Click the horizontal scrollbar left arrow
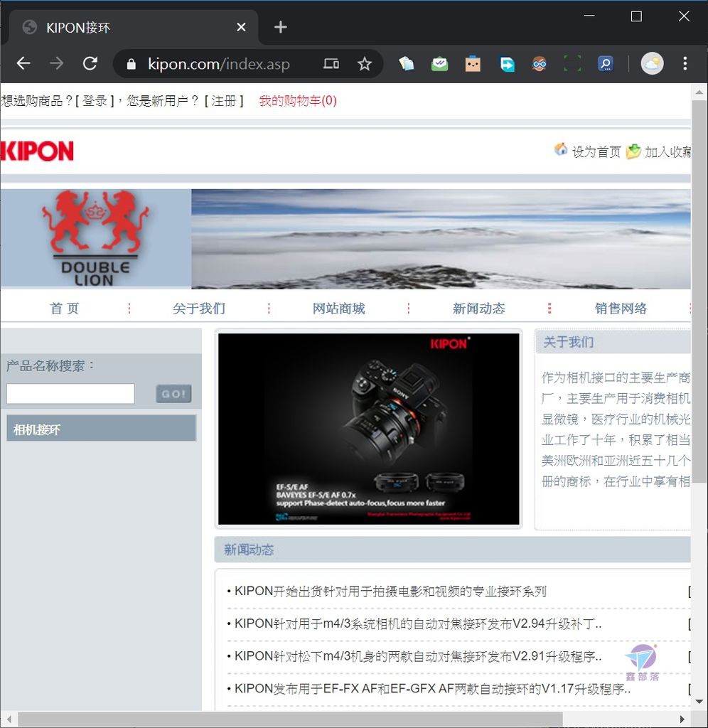 (9, 719)
